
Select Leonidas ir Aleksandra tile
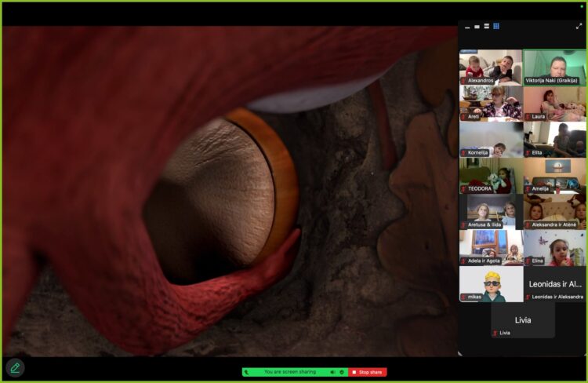pyautogui.click(x=554, y=284)
